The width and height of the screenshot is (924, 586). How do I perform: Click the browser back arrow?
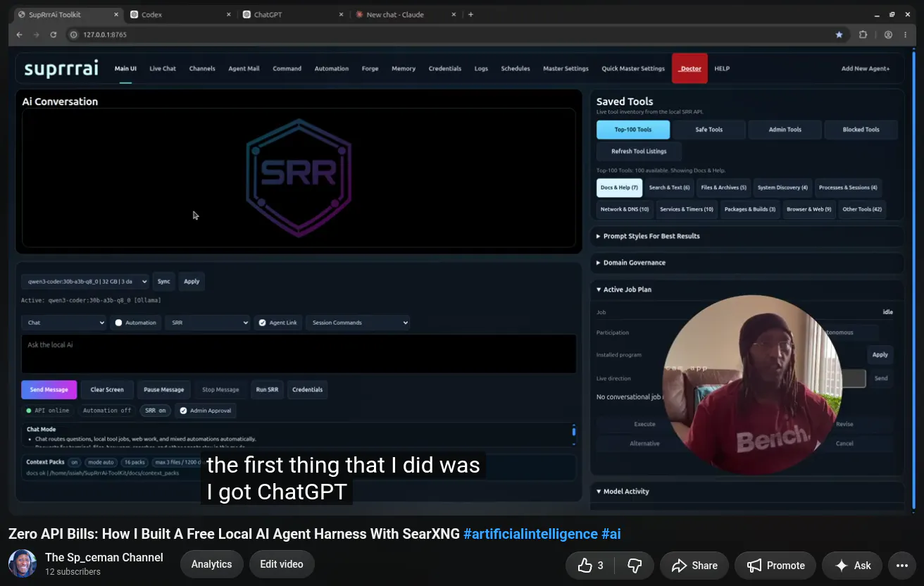(21, 35)
